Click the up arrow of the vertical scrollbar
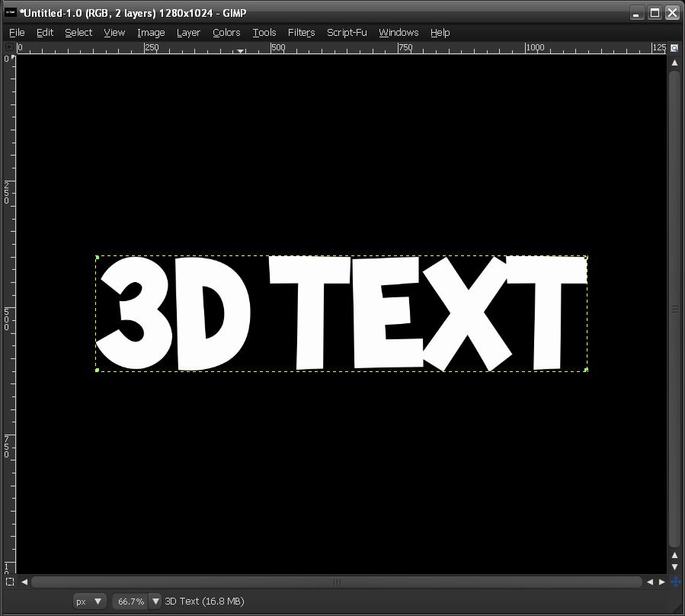This screenshot has width=685, height=616. 674,62
